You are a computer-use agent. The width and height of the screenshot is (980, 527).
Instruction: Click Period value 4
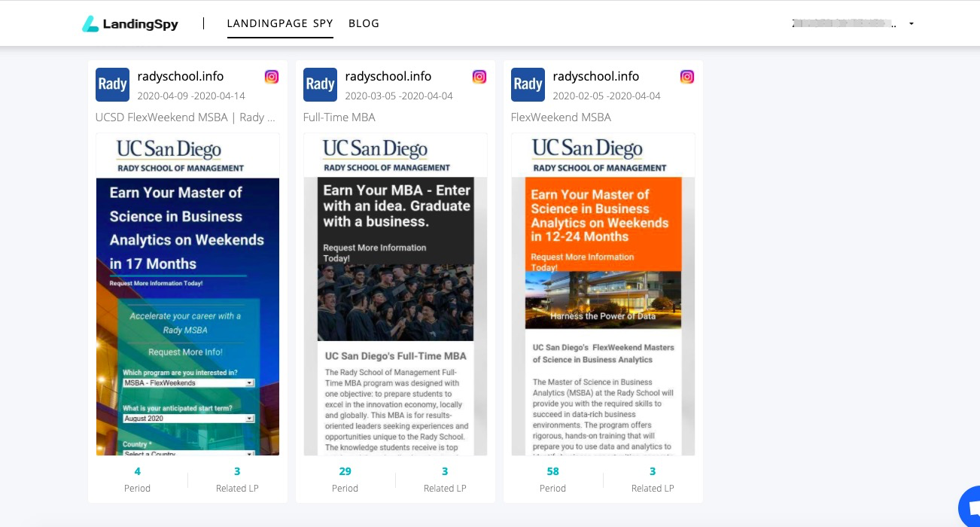point(138,472)
